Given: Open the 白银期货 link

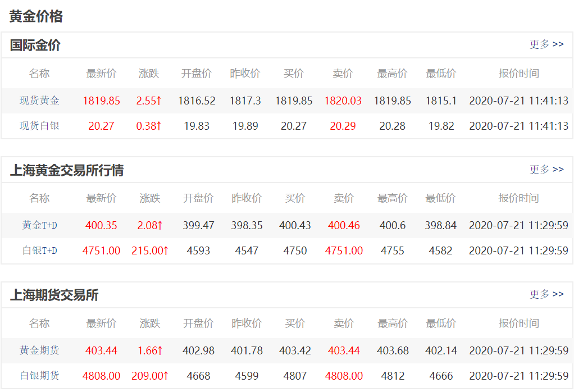Looking at the screenshot, I should [x=39, y=376].
